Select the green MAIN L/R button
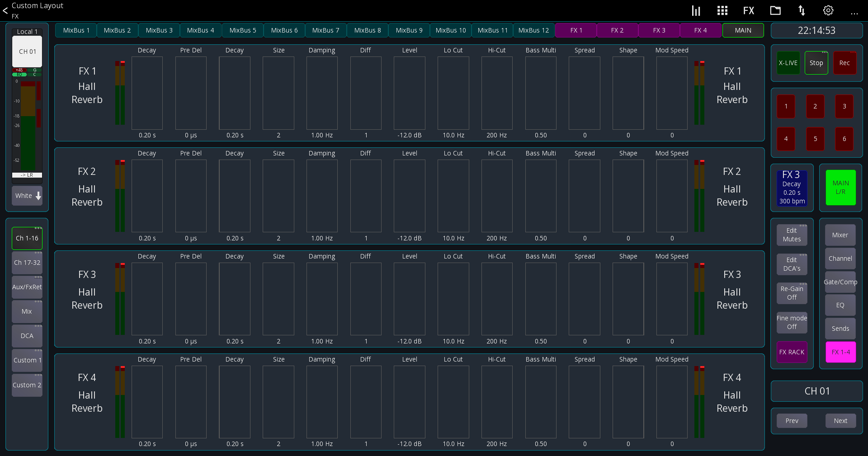This screenshot has height=456, width=868. pos(840,188)
